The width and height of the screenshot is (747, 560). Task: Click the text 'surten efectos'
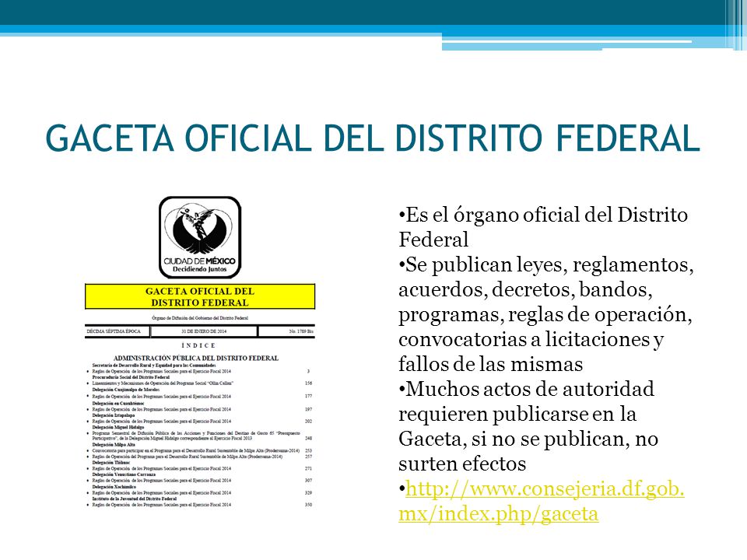(x=462, y=464)
